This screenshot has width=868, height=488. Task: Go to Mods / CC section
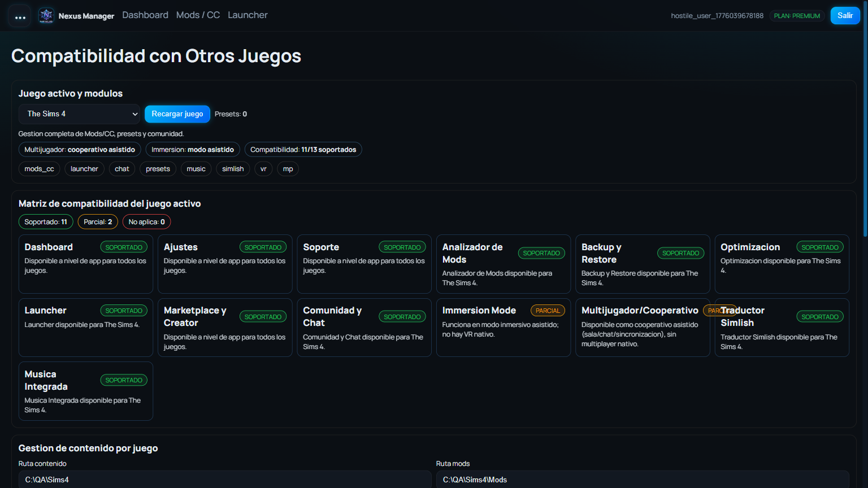coord(198,15)
